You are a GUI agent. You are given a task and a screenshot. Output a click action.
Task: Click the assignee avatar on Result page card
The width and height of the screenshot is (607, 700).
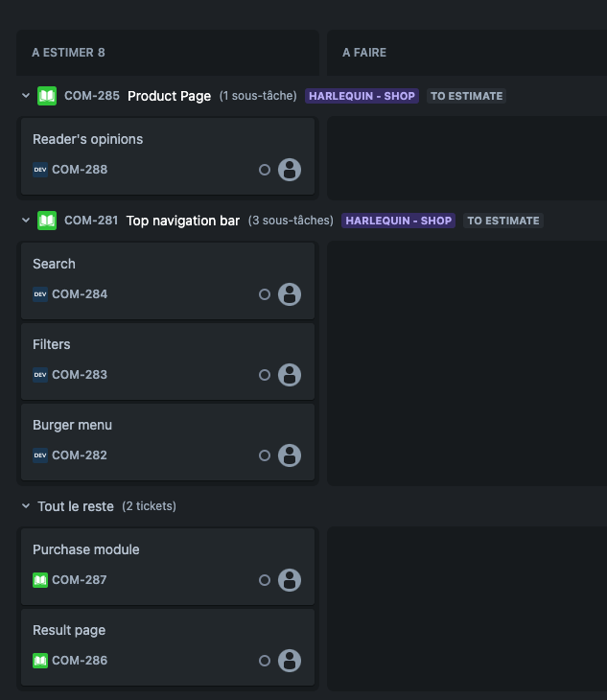(x=290, y=661)
